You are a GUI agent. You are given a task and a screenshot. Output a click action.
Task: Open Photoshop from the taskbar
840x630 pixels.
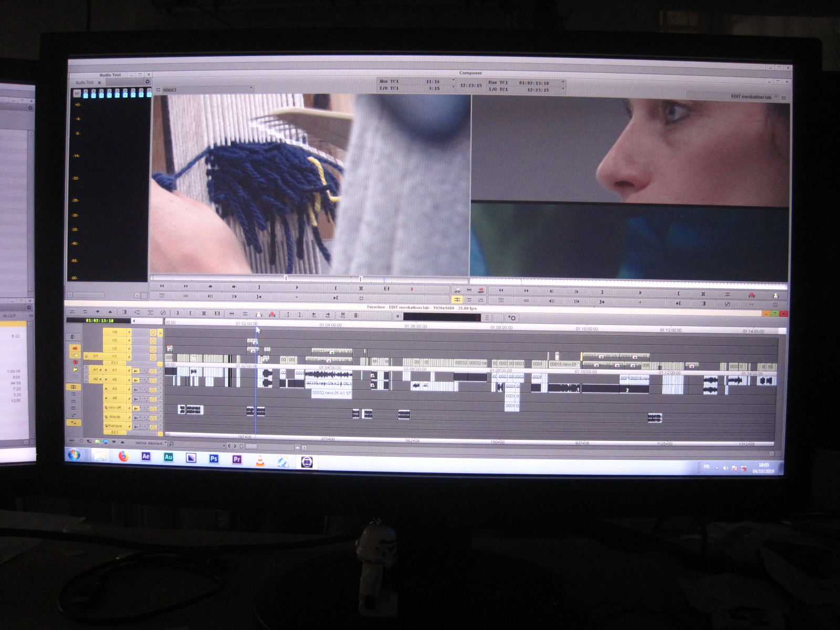(214, 458)
